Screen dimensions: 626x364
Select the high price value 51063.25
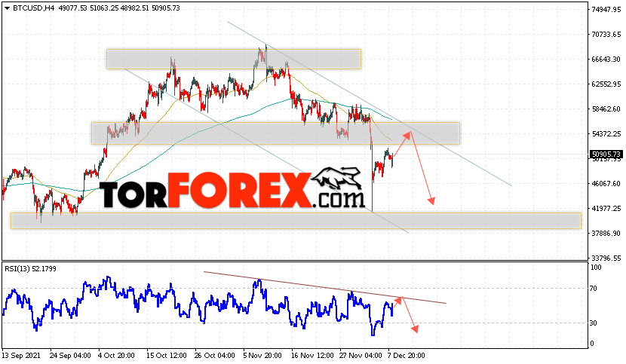[103, 8]
